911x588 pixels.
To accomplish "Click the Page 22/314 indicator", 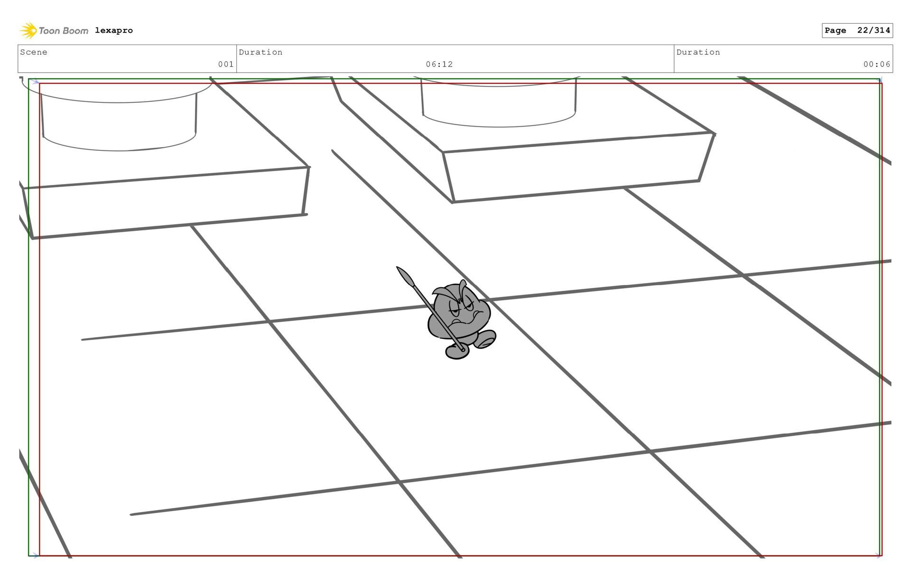I will tap(857, 30).
